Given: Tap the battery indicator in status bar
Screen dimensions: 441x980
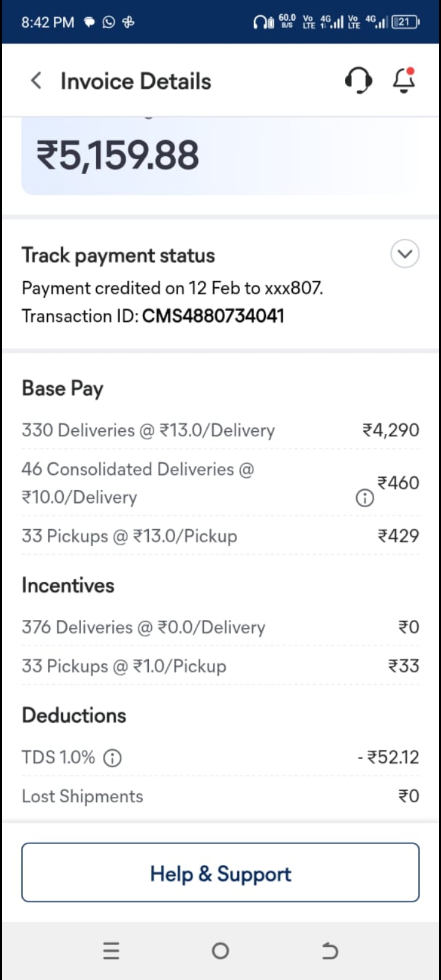Looking at the screenshot, I should (x=405, y=23).
